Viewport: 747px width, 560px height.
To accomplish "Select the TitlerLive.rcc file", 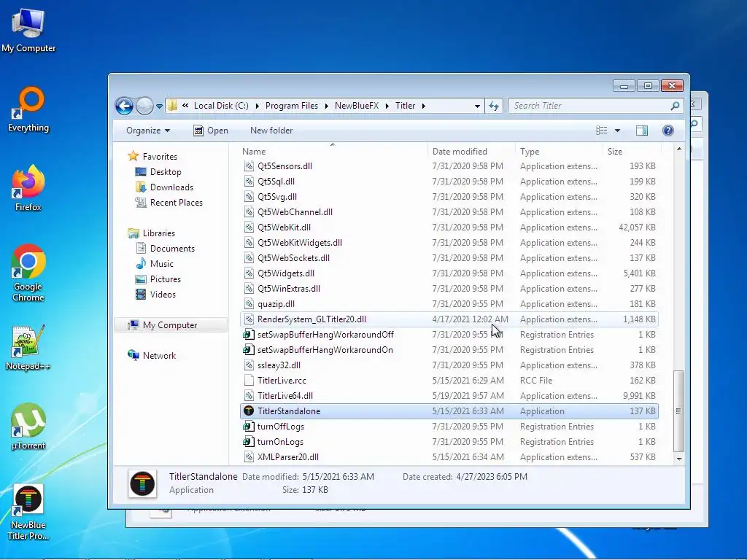I will click(x=449, y=381).
